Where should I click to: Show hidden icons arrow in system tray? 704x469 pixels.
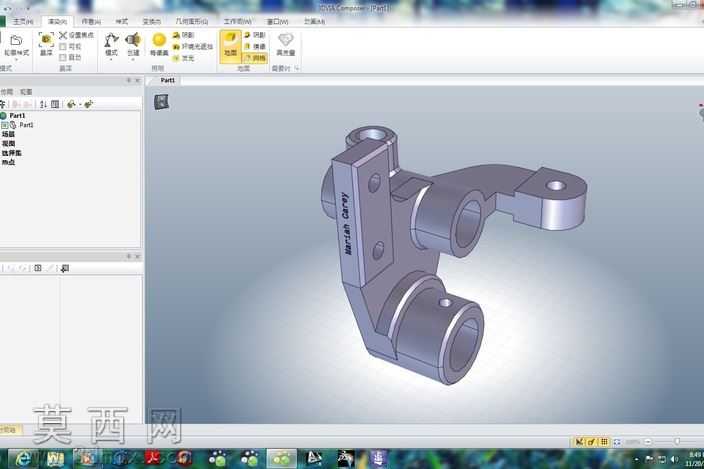tap(636, 459)
